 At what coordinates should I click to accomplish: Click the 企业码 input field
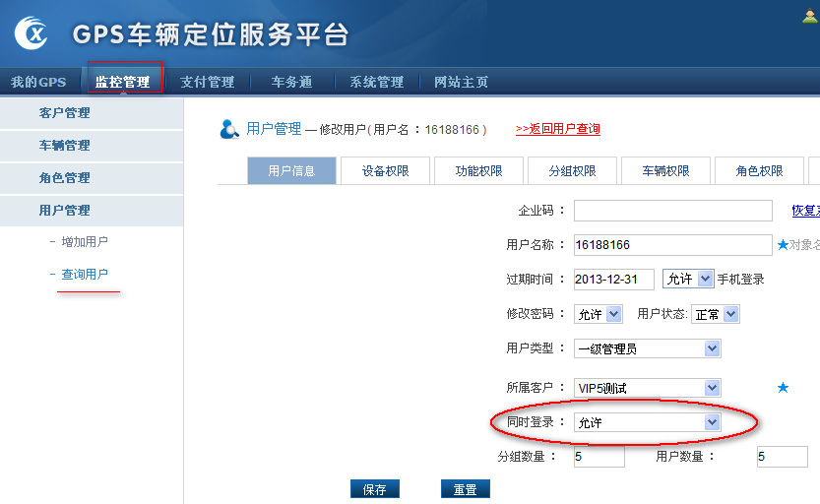coord(672,211)
